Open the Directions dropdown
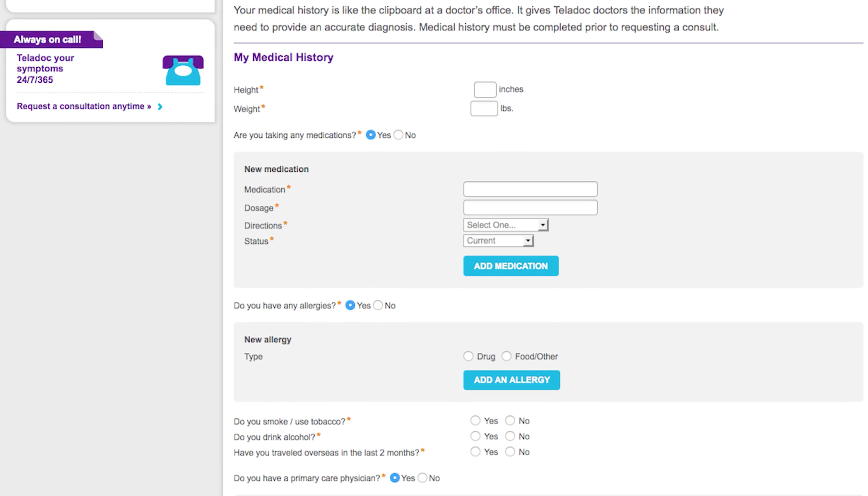 click(506, 225)
